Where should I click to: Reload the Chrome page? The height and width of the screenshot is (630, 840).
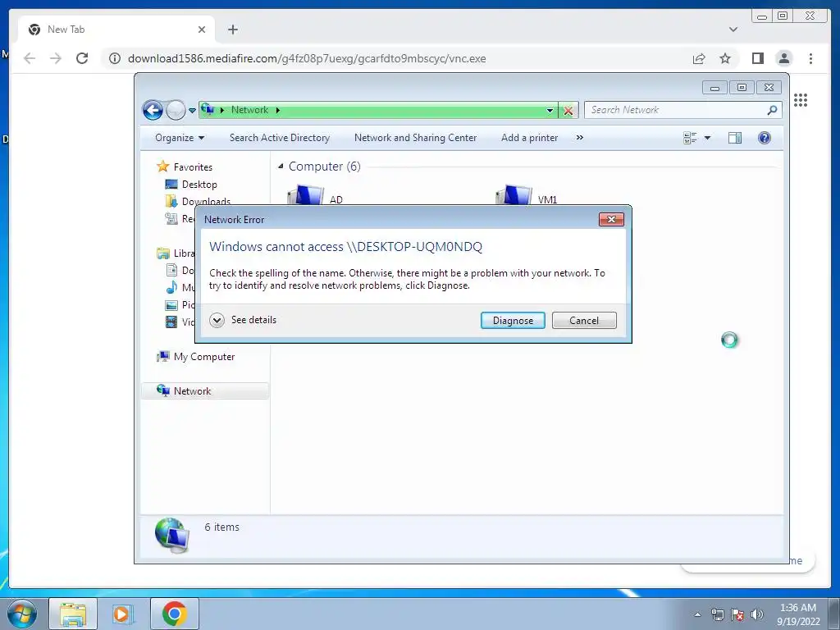[82, 58]
